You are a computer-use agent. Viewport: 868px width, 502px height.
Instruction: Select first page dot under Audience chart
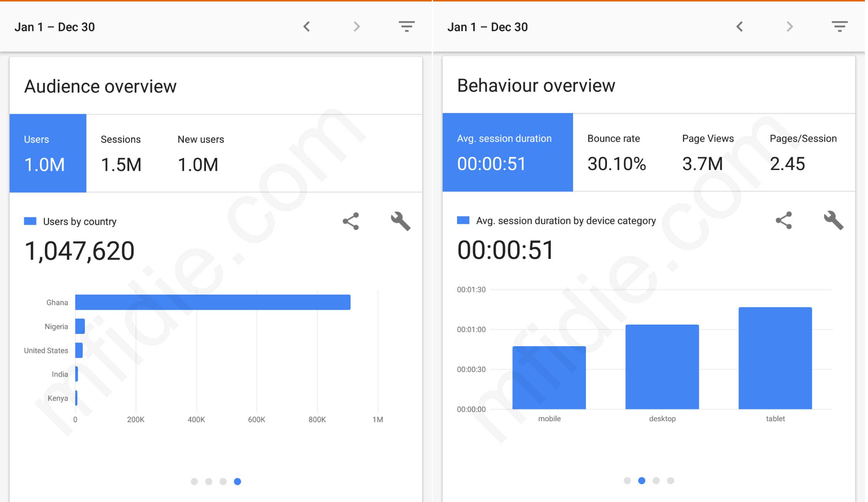[x=195, y=482]
